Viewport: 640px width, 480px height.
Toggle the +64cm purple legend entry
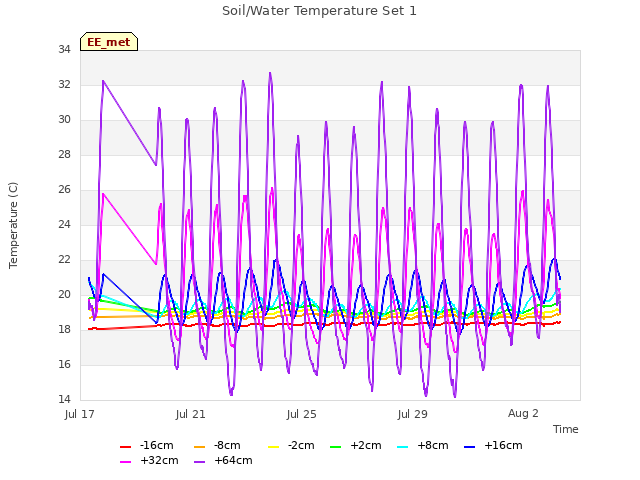coord(223,460)
